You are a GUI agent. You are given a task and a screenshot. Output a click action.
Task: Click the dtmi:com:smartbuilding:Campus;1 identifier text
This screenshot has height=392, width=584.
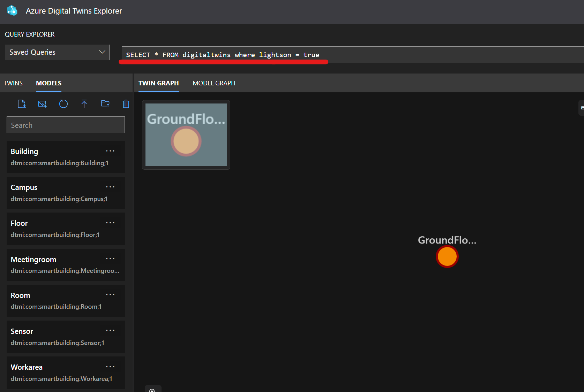[x=59, y=199]
